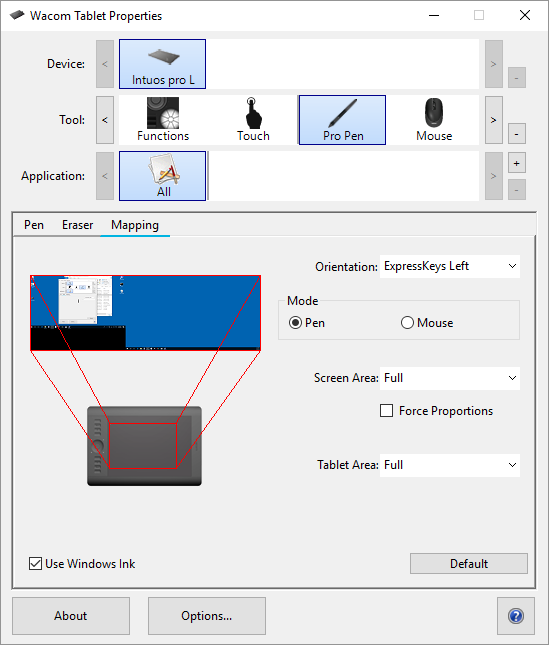Open the Orientation dropdown
Image resolution: width=549 pixels, height=645 pixels.
(x=450, y=266)
